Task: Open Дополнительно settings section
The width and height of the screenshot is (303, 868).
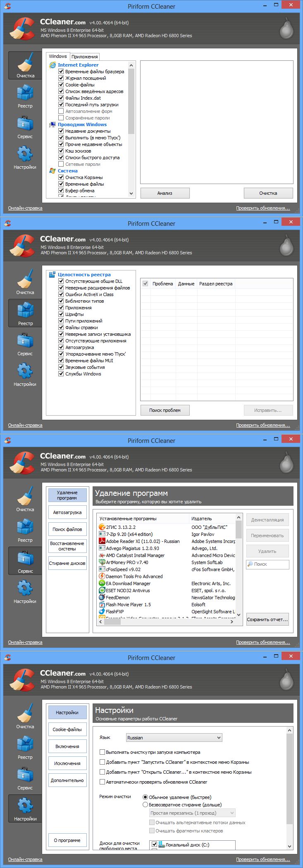Action: click(x=67, y=780)
